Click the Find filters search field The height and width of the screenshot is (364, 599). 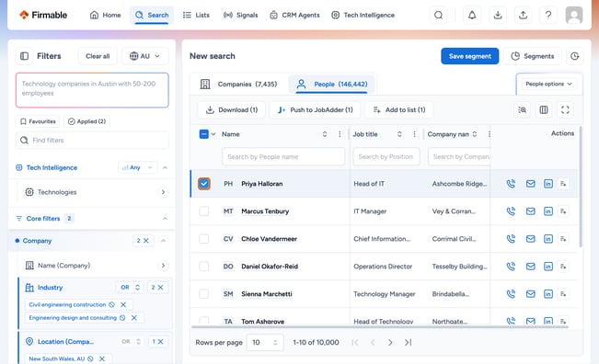[x=92, y=140]
